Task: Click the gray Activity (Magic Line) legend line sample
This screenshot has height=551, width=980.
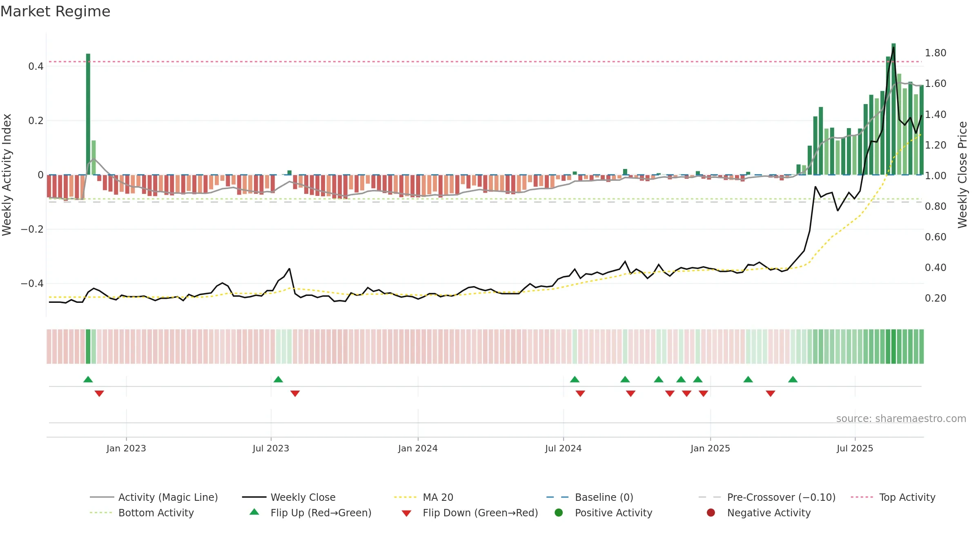Action: click(102, 497)
